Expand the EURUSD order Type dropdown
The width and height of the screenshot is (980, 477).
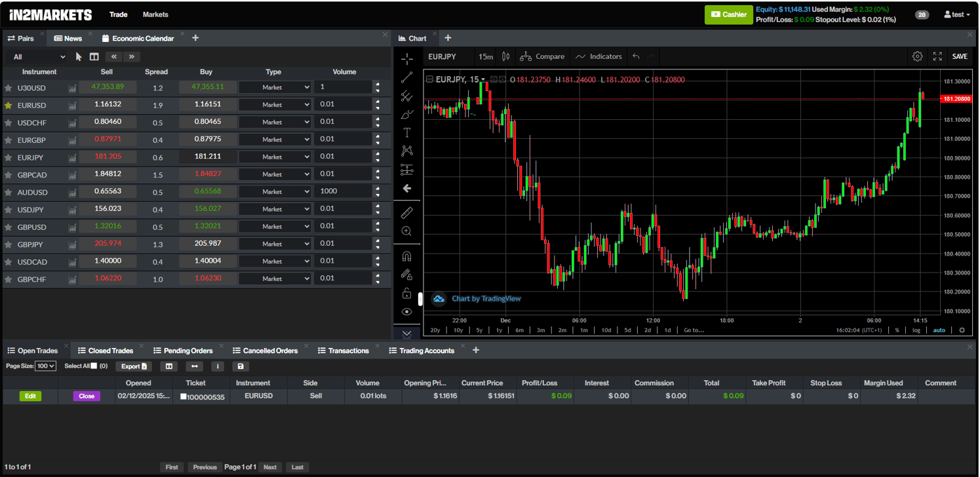tap(275, 105)
